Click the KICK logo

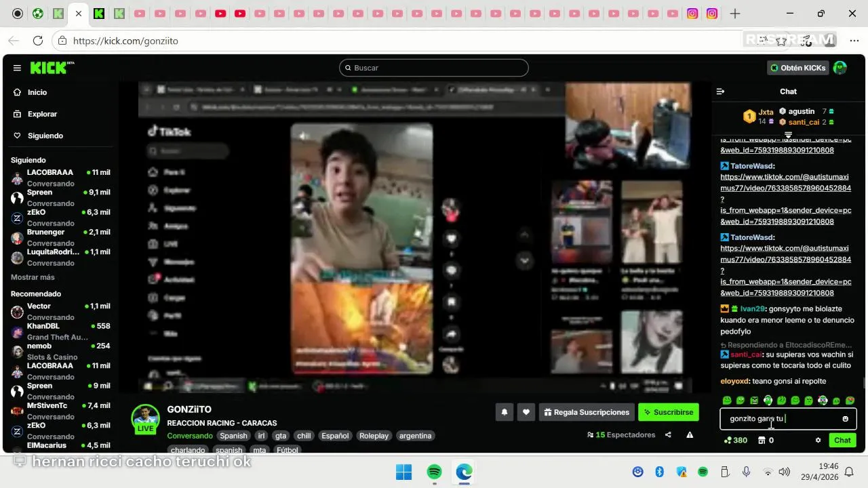coord(51,68)
